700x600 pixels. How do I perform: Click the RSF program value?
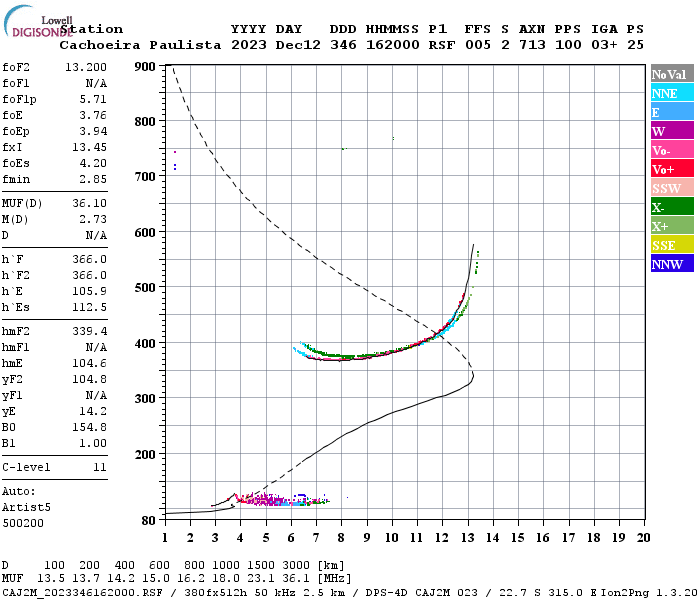click(x=442, y=45)
